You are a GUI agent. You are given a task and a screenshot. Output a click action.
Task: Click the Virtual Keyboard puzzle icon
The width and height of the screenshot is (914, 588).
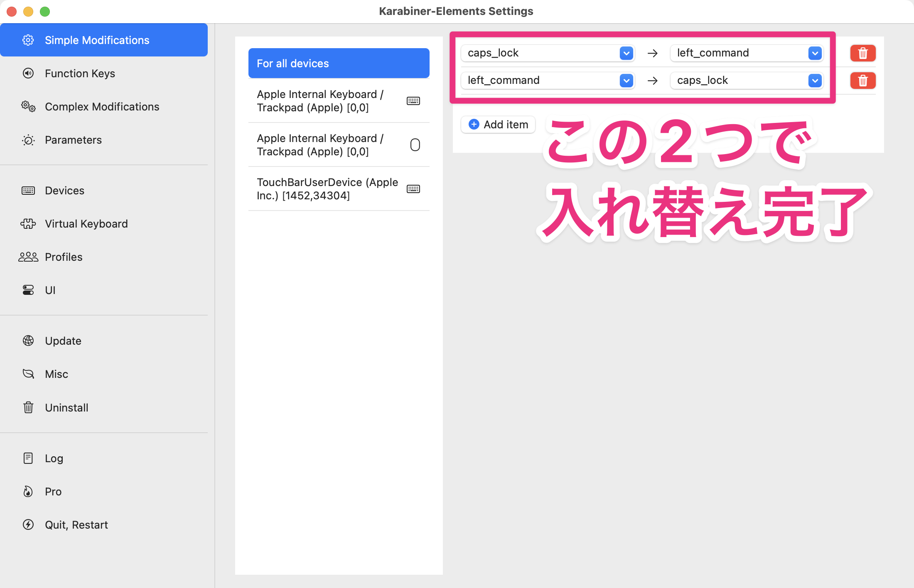(28, 224)
